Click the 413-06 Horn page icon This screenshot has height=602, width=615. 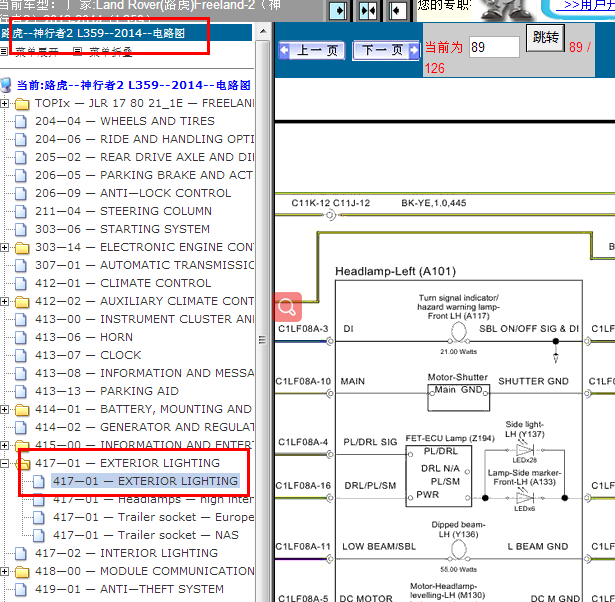21,338
